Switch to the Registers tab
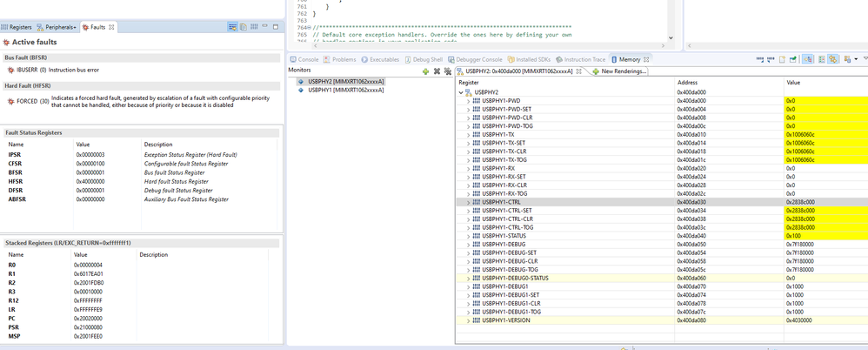Screen dimensions: 868x350 point(17,27)
